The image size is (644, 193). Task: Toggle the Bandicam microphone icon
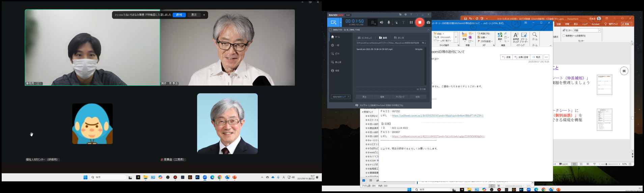click(389, 22)
